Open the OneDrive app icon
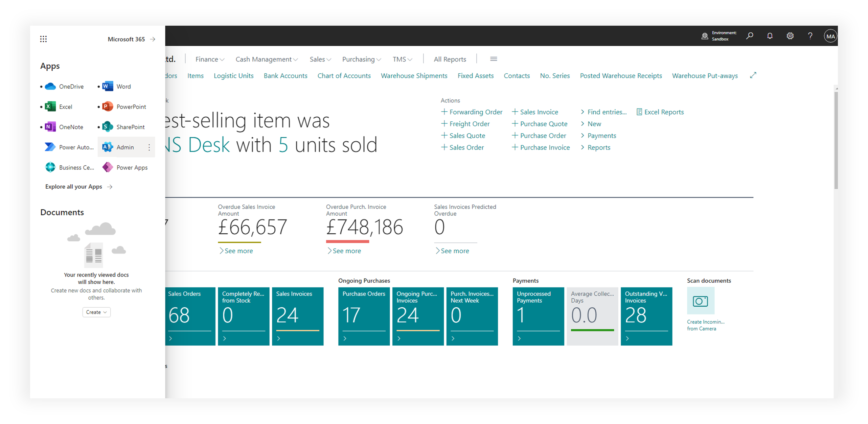This screenshot has width=868, height=424. (50, 86)
